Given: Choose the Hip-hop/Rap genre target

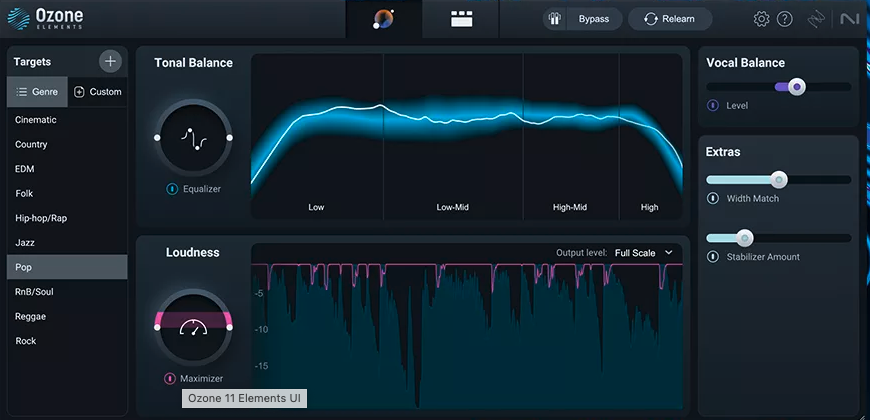Looking at the screenshot, I should [67, 218].
